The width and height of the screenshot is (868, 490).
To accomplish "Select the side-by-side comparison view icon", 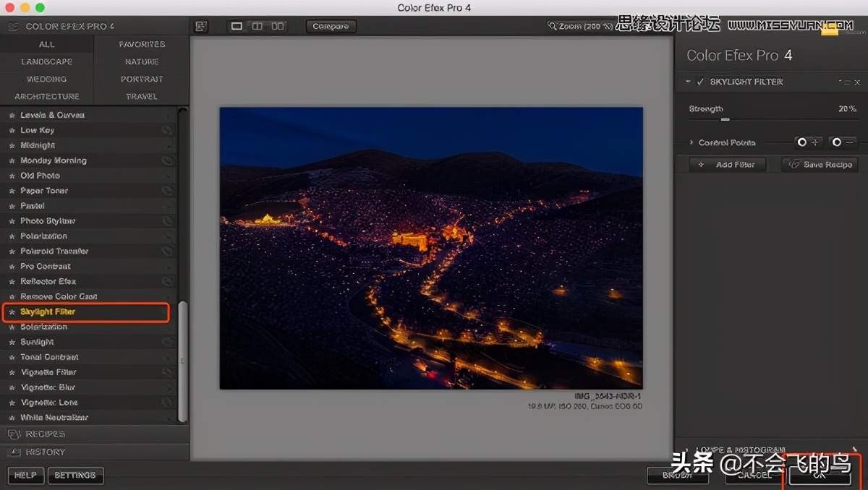I will click(x=278, y=25).
